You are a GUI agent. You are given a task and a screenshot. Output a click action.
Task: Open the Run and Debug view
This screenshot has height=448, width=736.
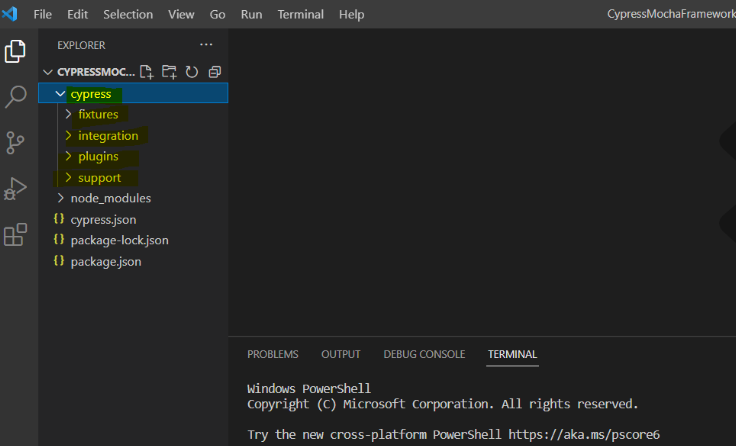(15, 188)
